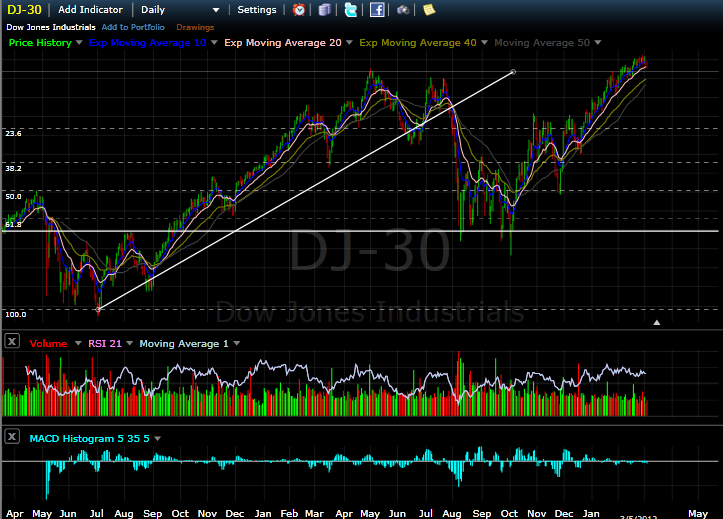Select the Moving Average 1 label
This screenshot has width=723, height=519.
184,343
